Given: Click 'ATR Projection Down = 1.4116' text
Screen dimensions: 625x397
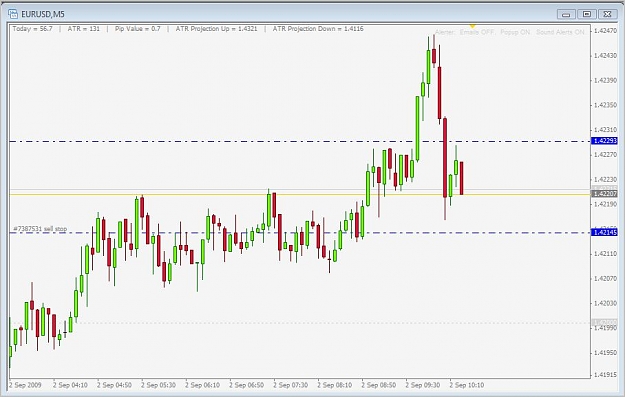Looking at the screenshot, I should 318,29.
